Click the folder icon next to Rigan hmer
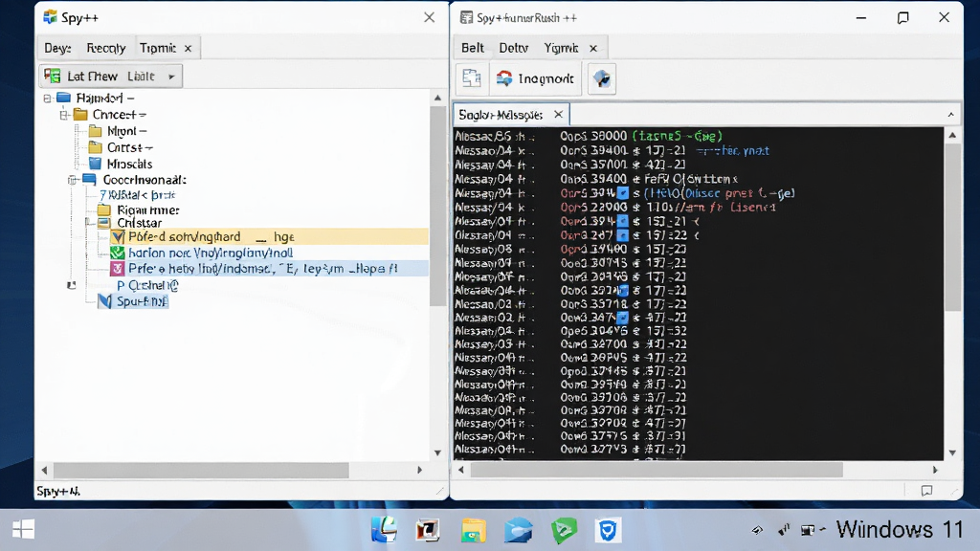This screenshot has height=551, width=980. click(104, 209)
